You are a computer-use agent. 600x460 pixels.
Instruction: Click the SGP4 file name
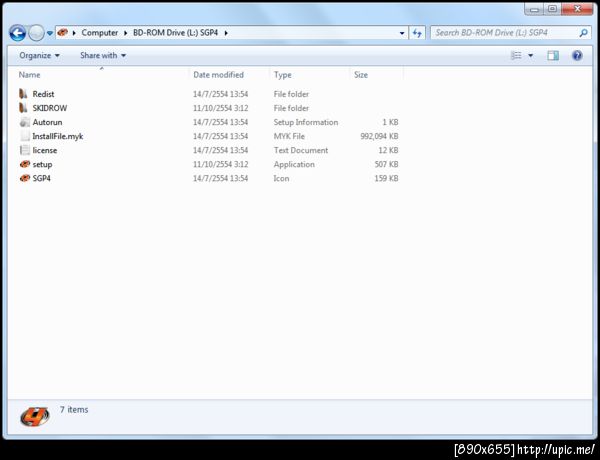42,178
